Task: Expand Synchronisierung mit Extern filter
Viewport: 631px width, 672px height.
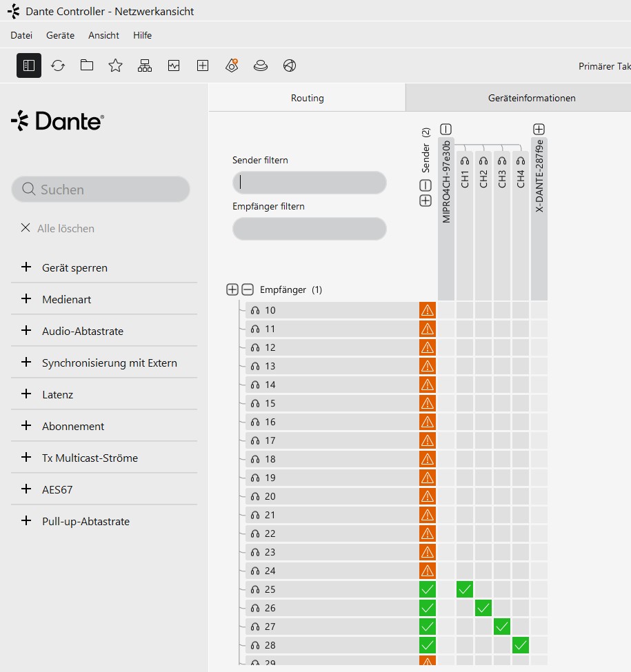Action: [x=26, y=362]
